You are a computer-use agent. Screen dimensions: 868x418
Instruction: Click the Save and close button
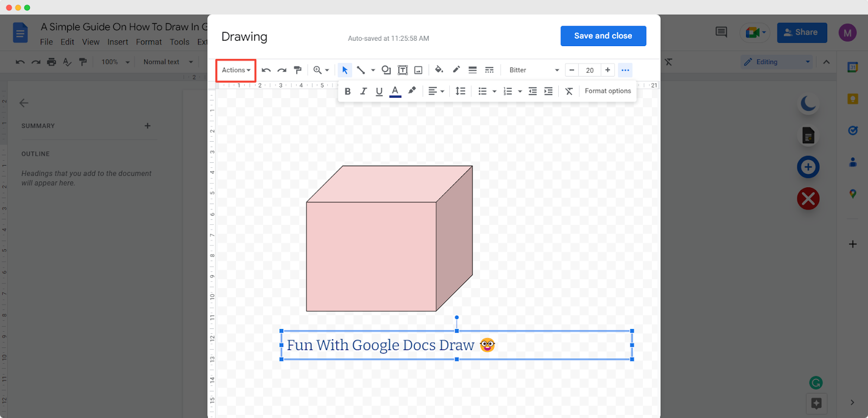603,36
